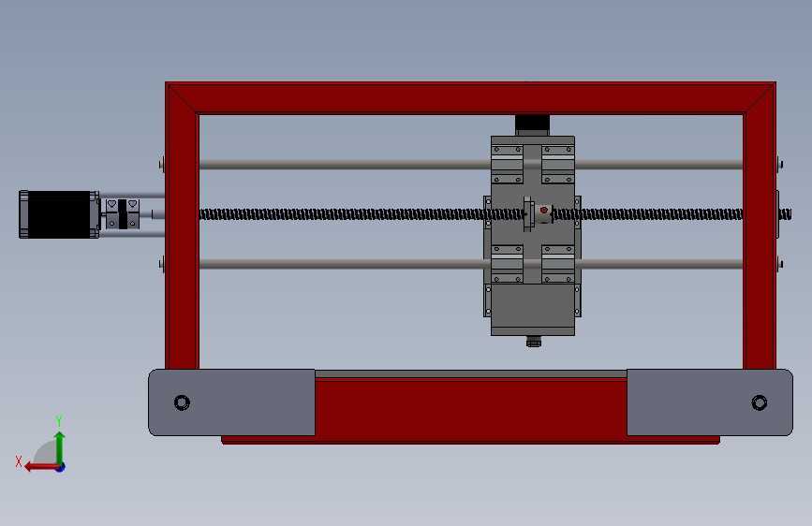This screenshot has height=526, width=812.
Task: Select the right gray foot plate
Action: tap(710, 402)
